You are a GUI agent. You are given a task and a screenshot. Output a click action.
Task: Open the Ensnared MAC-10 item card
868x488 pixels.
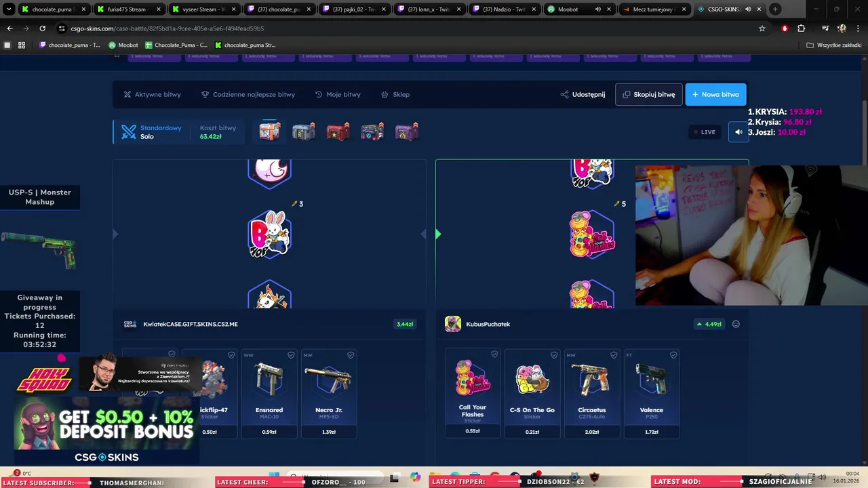point(269,394)
